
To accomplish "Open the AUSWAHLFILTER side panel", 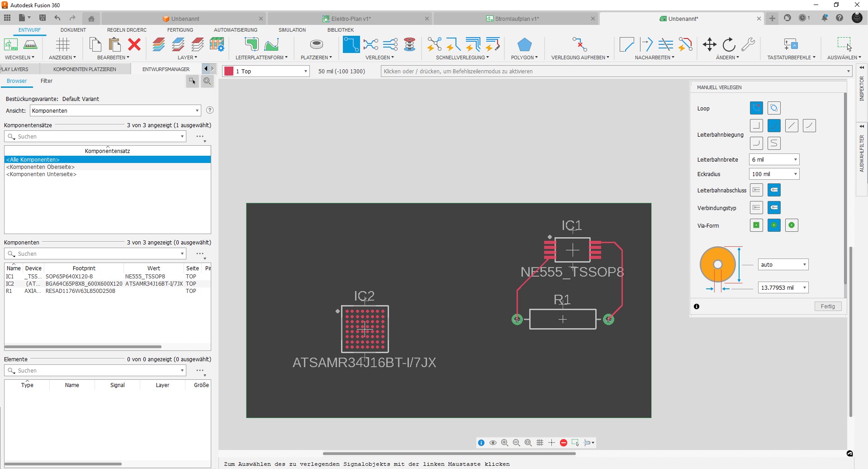I will 862,154.
